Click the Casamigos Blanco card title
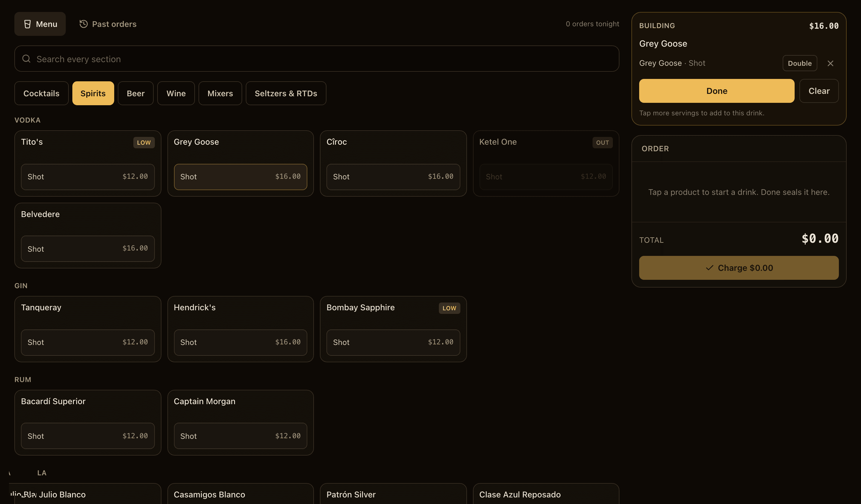The width and height of the screenshot is (861, 504). (210, 494)
